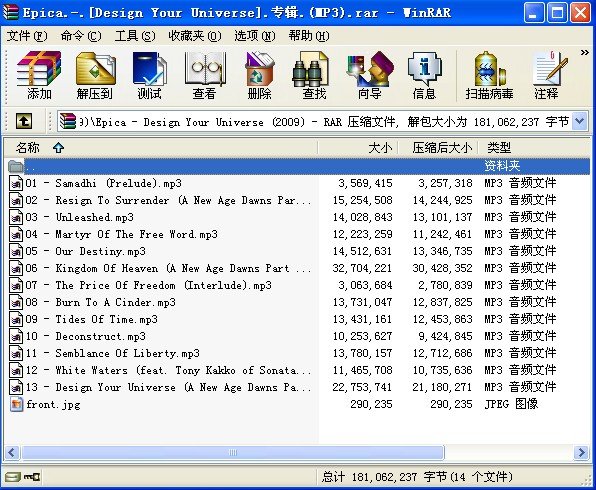Minimize the WinRAR window

[x=534, y=13]
